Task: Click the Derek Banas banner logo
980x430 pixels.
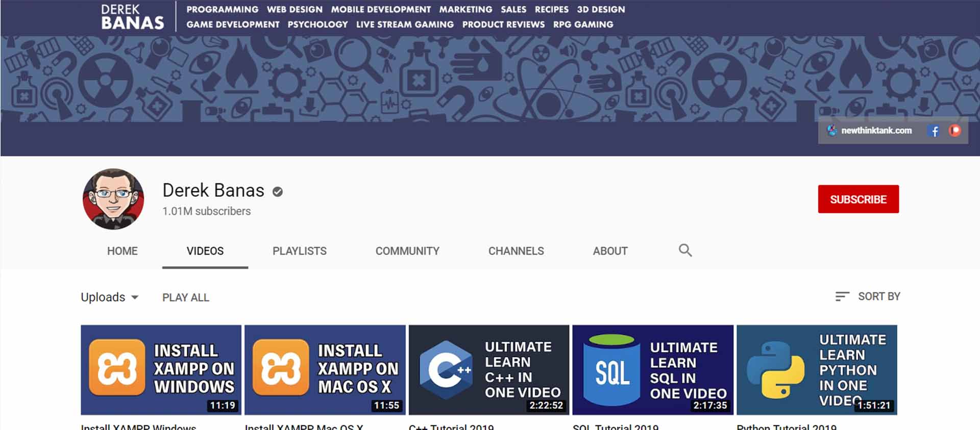Action: (132, 17)
